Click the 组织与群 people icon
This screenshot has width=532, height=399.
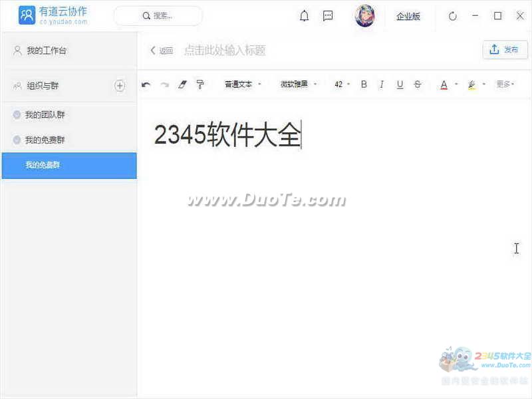click(x=17, y=86)
